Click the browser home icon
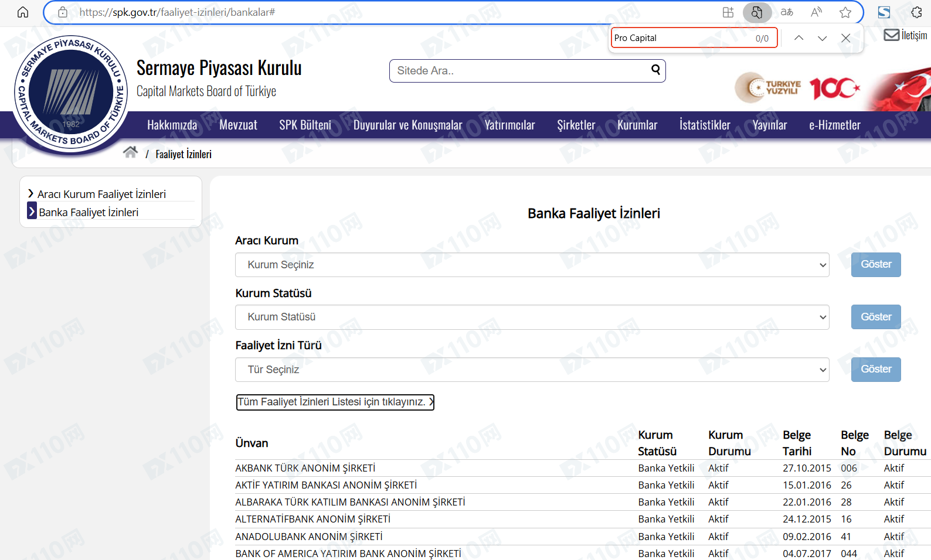The image size is (931, 560). click(23, 12)
